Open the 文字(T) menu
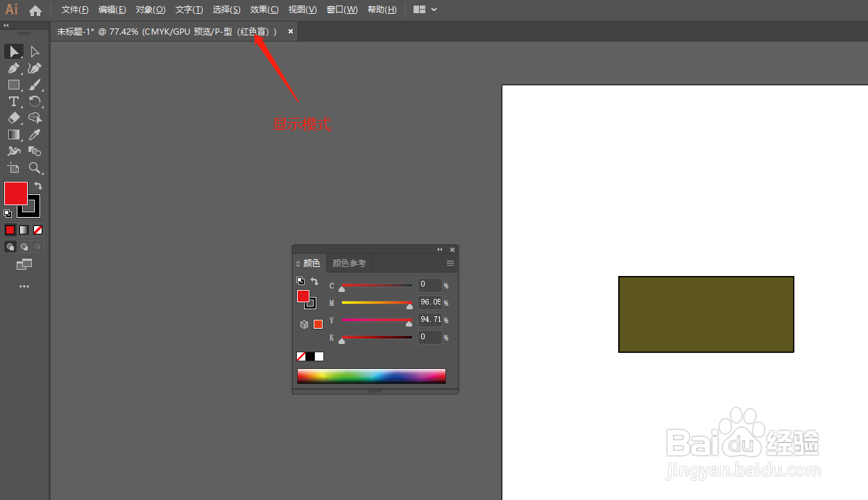Screen dimensions: 868x500 point(189,10)
